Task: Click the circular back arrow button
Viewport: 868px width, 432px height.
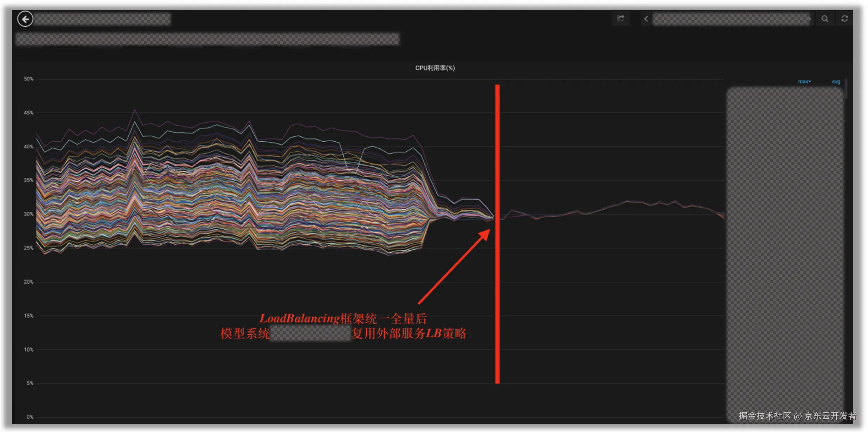Action: click(25, 19)
